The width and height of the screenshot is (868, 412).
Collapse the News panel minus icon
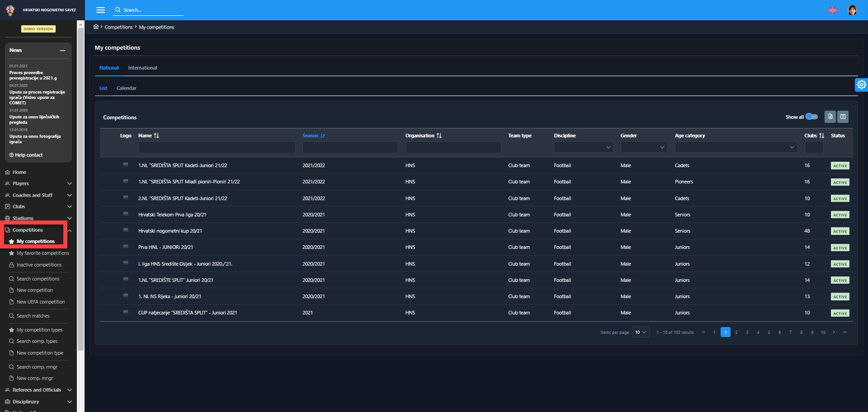coord(62,51)
